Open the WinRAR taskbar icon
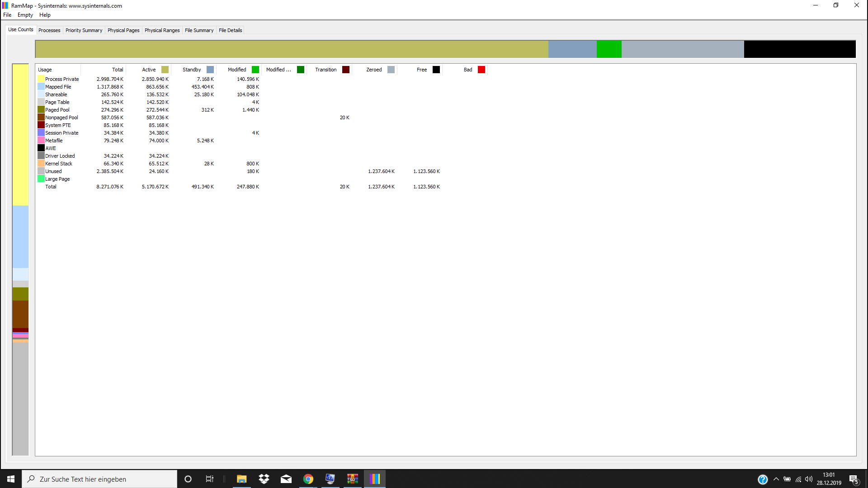 pos(353,479)
